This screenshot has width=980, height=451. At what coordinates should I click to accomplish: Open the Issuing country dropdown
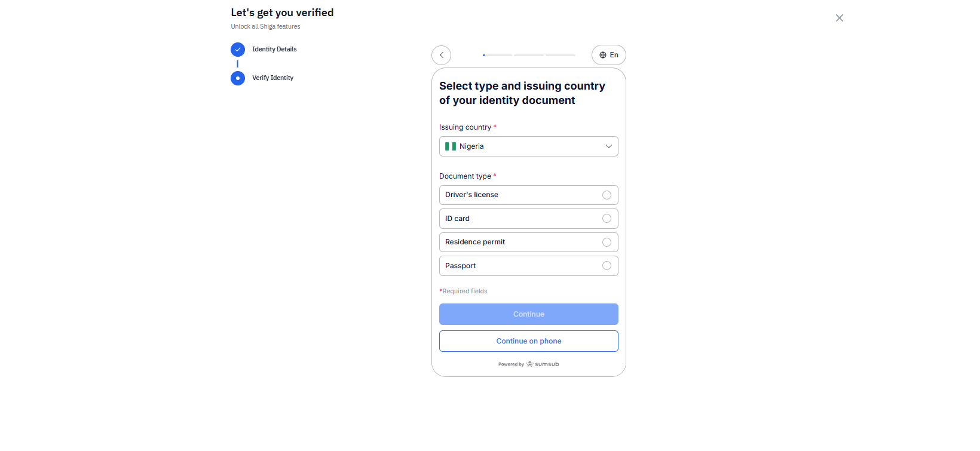[x=528, y=146]
